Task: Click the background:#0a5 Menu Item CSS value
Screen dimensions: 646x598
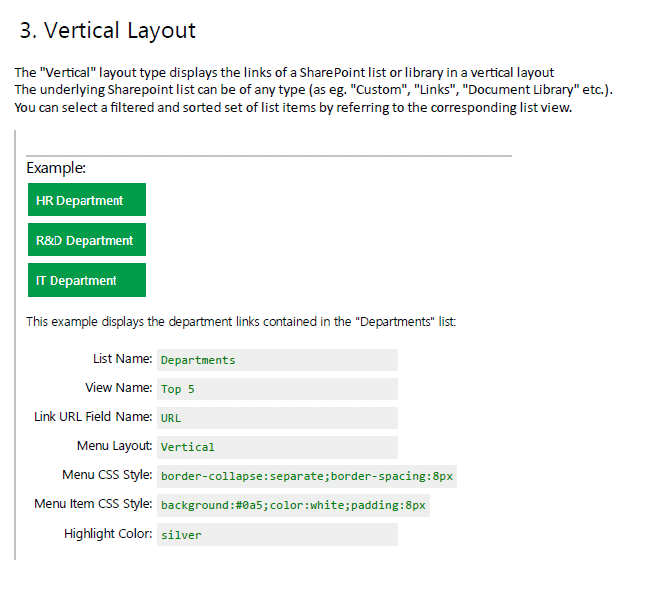Action: coord(293,505)
